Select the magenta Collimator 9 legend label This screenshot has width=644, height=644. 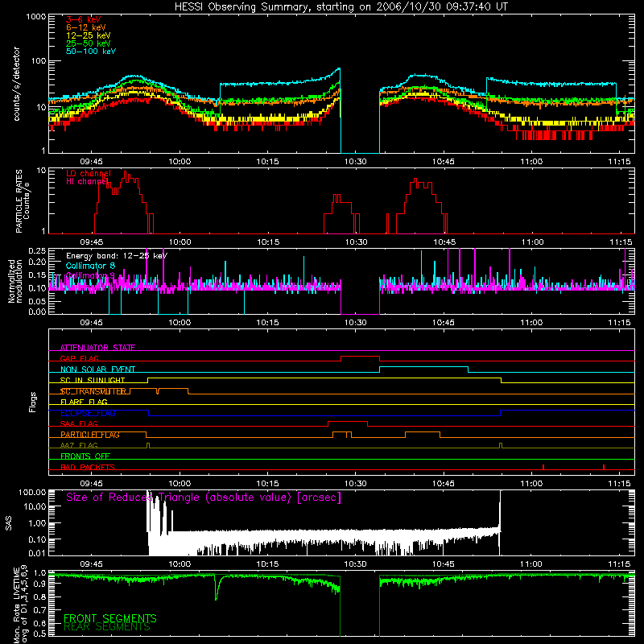pyautogui.click(x=90, y=275)
